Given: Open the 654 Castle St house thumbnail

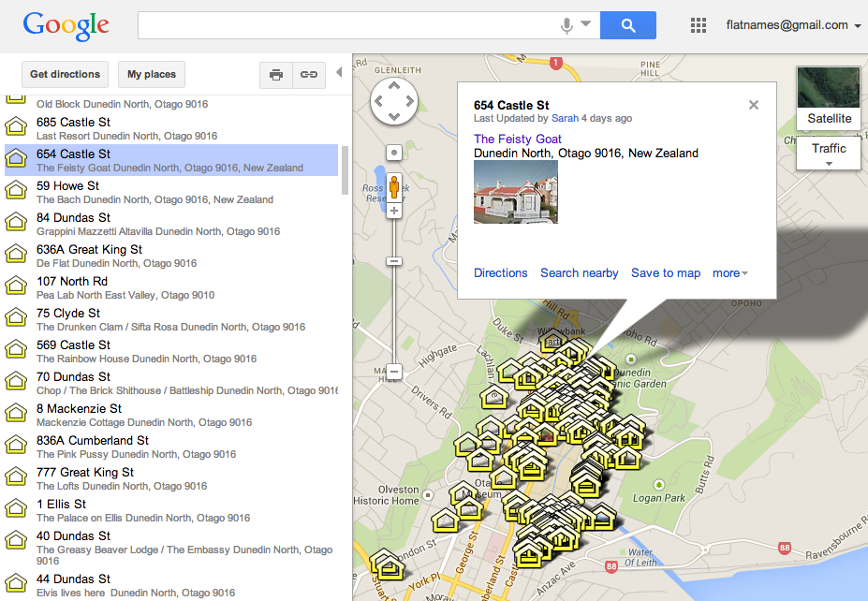Looking at the screenshot, I should [x=516, y=192].
